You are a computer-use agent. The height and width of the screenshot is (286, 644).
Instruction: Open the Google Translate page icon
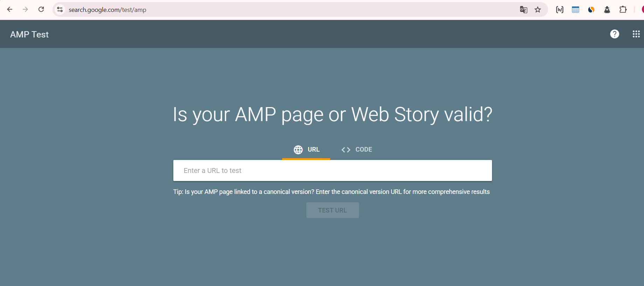coord(524,9)
